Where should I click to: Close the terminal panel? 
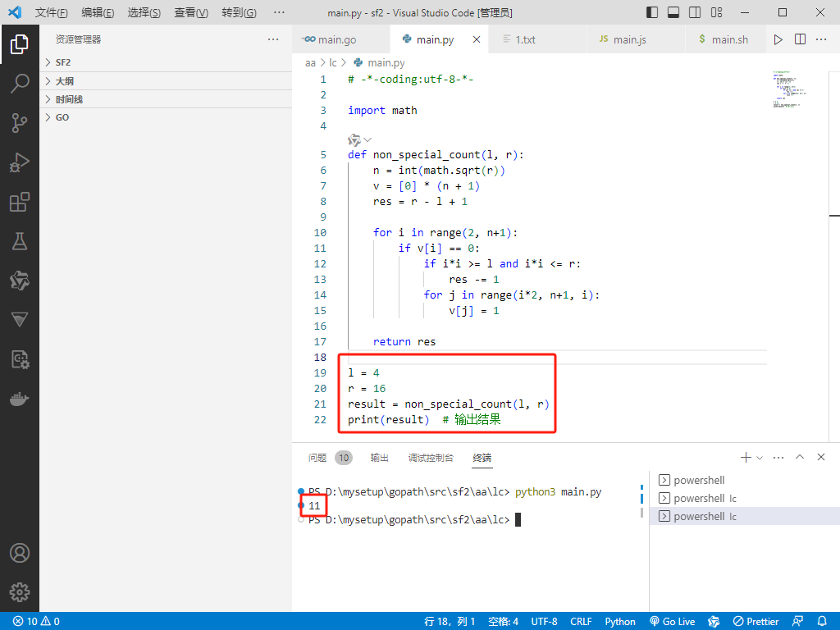[820, 457]
